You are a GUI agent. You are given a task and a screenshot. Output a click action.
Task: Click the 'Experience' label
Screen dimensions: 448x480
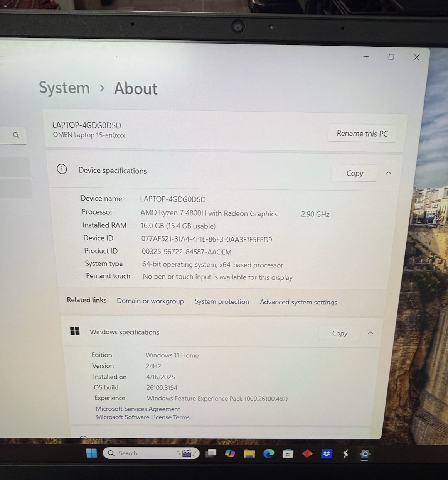pos(110,398)
